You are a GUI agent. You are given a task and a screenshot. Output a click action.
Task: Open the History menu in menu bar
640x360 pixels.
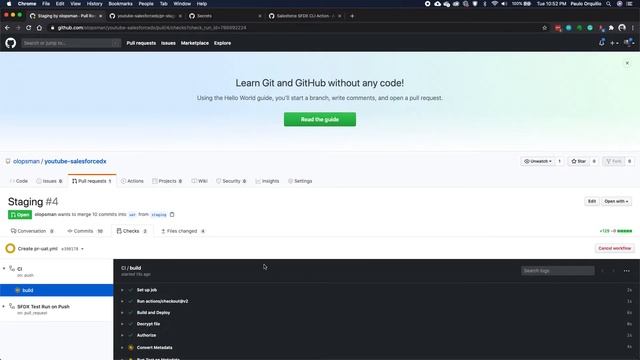(x=94, y=4)
